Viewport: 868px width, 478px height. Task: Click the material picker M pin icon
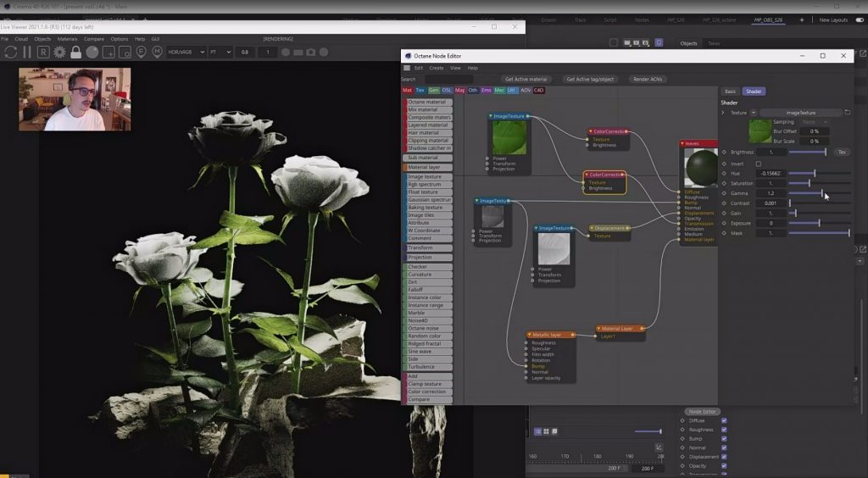157,52
